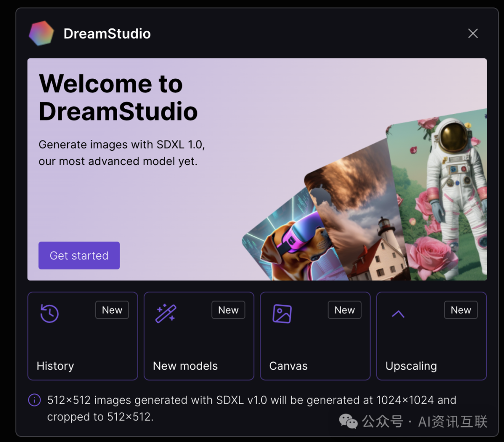The width and height of the screenshot is (504, 442).
Task: Click the magic wand New models icon
Action: click(166, 314)
